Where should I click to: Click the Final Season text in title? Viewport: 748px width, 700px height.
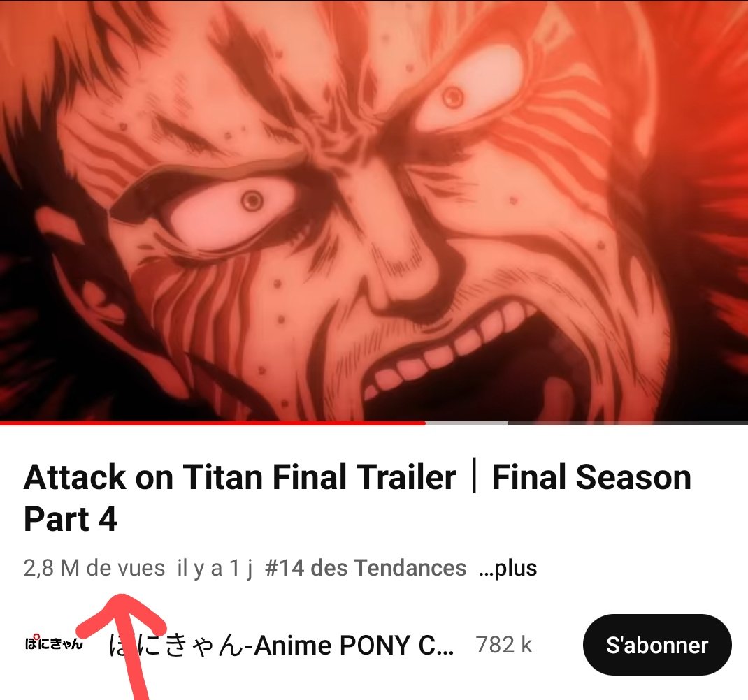(591, 477)
